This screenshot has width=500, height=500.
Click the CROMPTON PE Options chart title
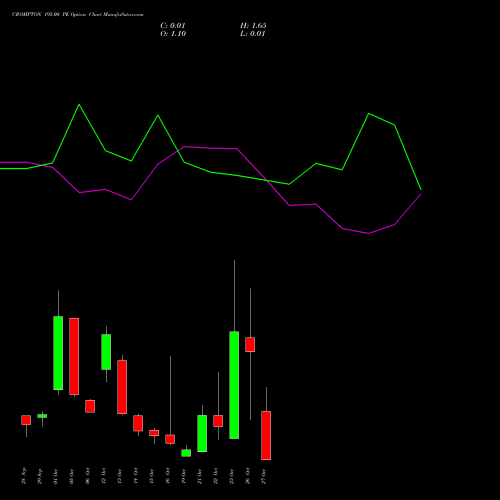point(78,15)
